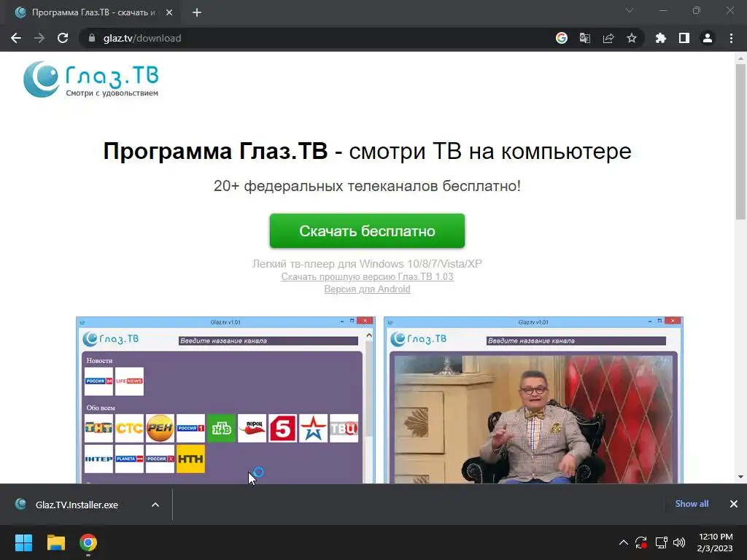Click the right Glaz.tv video player screenshot

[x=533, y=400]
